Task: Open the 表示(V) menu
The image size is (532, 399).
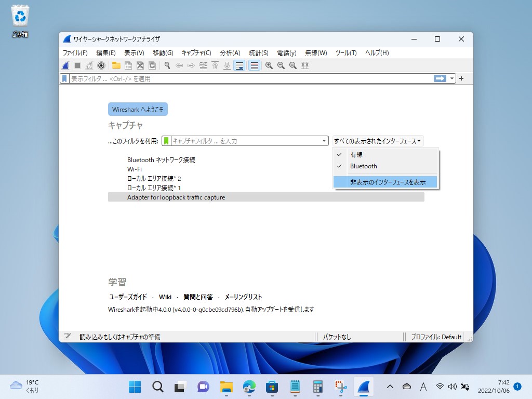Action: (x=134, y=53)
